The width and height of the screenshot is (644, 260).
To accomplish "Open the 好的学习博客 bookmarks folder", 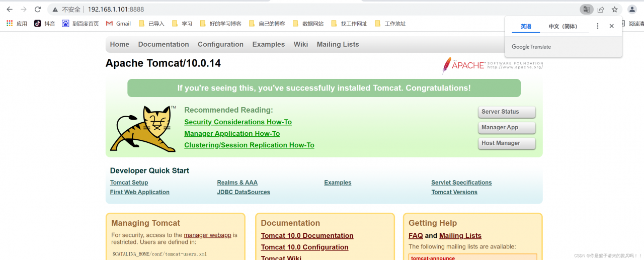I will [x=220, y=24].
